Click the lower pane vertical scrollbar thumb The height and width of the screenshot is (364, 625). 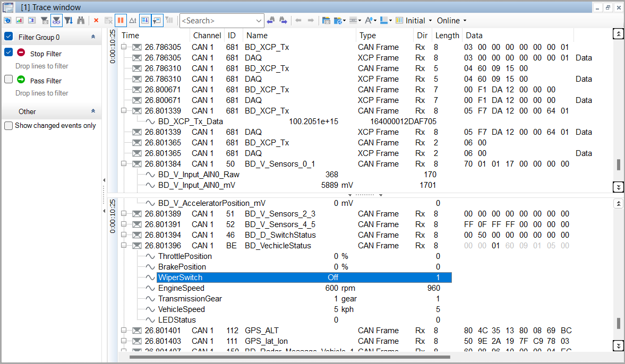pyautogui.click(x=618, y=323)
